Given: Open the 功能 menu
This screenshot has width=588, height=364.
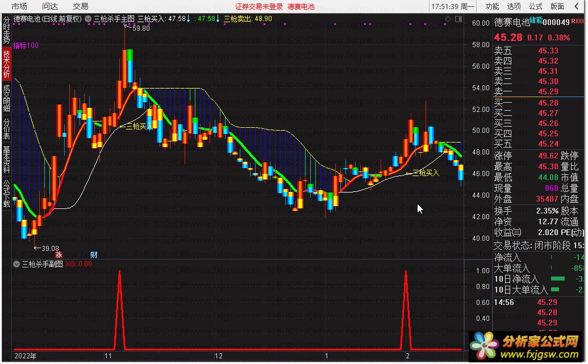Looking at the screenshot, I should click(x=492, y=6).
